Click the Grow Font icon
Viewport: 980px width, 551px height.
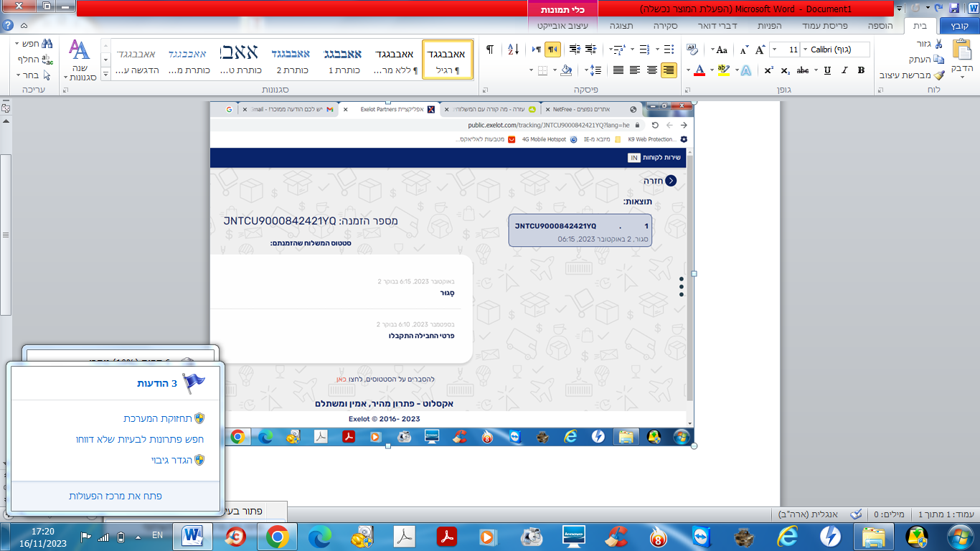click(760, 50)
